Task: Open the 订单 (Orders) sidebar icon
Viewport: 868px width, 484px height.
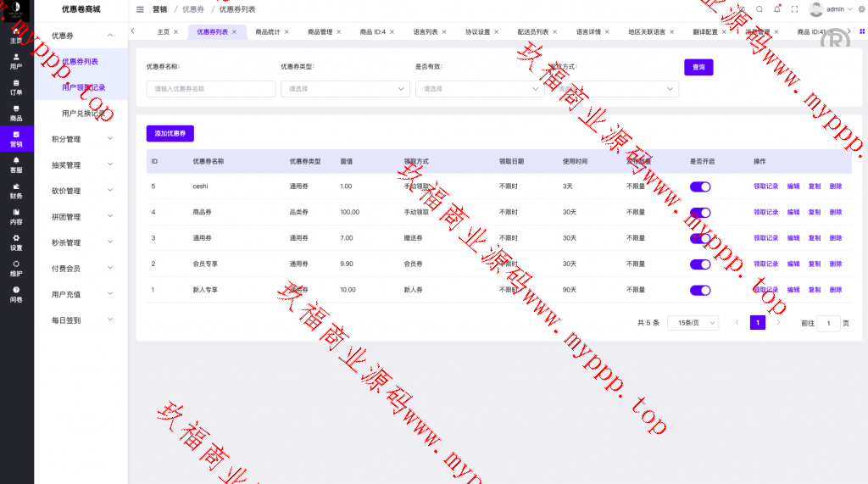Action: pos(16,87)
